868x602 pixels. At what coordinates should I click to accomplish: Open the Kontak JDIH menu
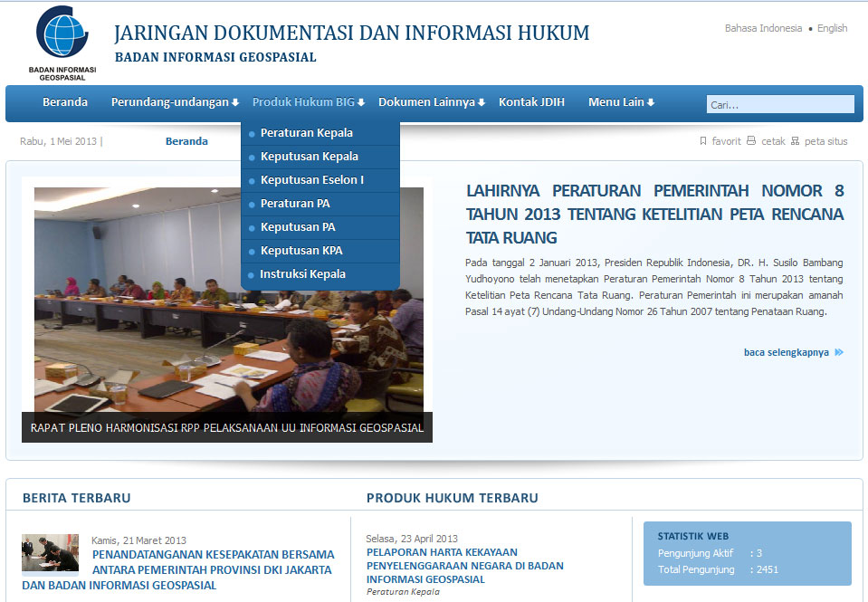[531, 102]
